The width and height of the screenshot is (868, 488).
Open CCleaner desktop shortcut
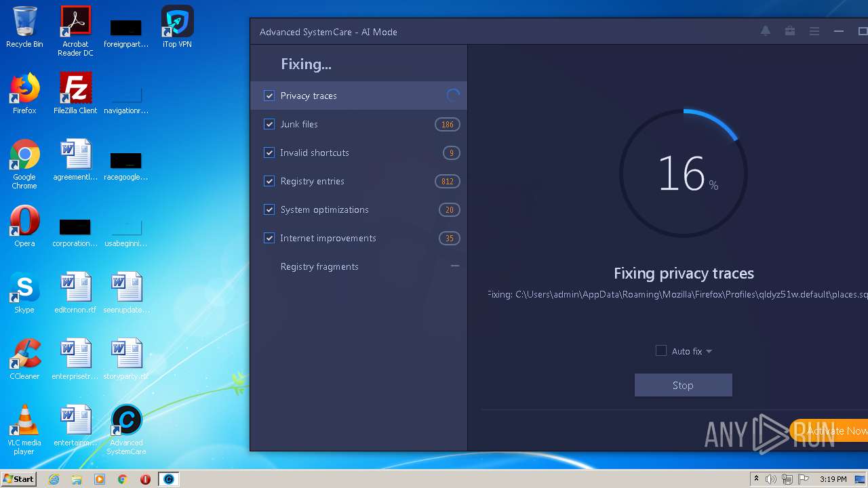(24, 359)
